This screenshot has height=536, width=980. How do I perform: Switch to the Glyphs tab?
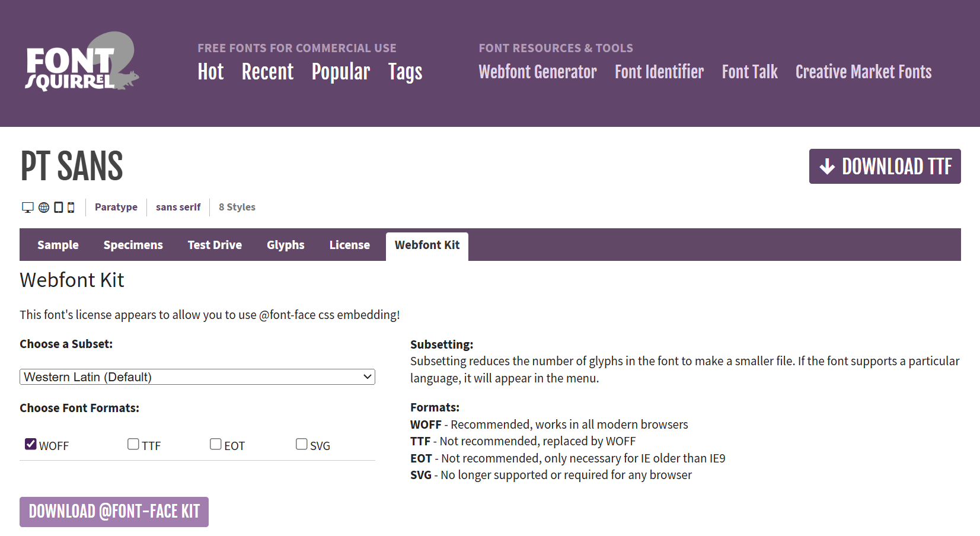285,245
